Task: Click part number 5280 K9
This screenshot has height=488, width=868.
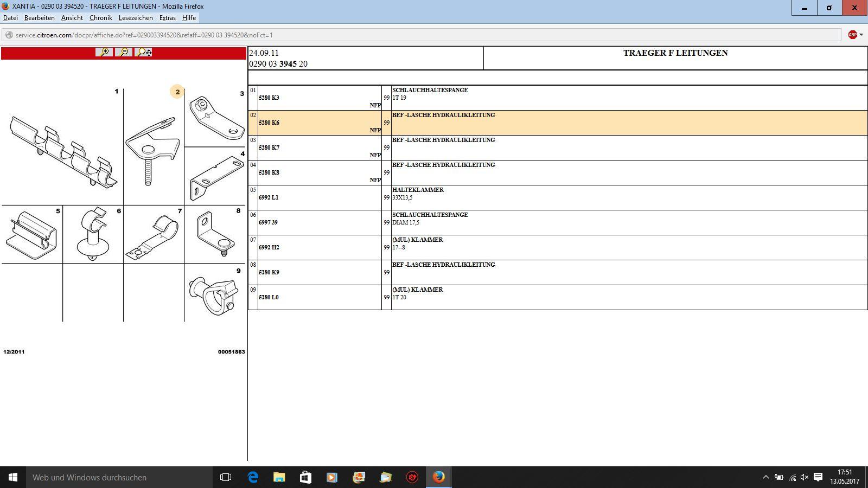Action: pyautogui.click(x=269, y=273)
